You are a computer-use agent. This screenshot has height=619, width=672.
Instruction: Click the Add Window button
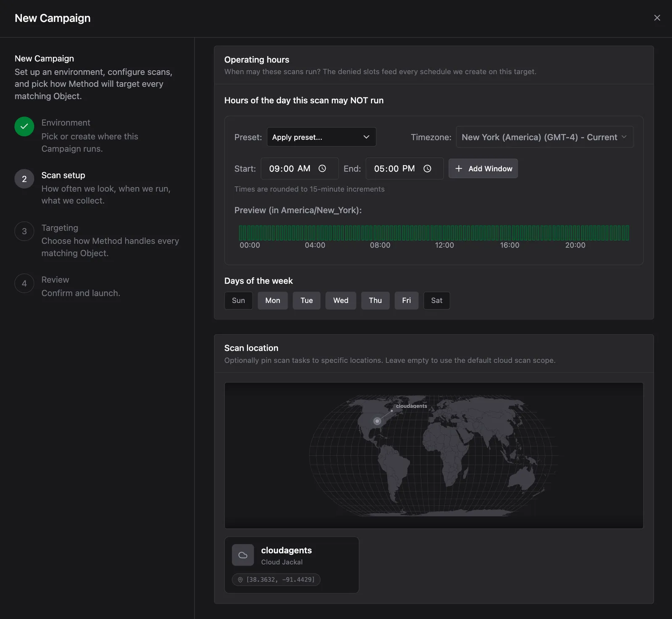coord(483,168)
